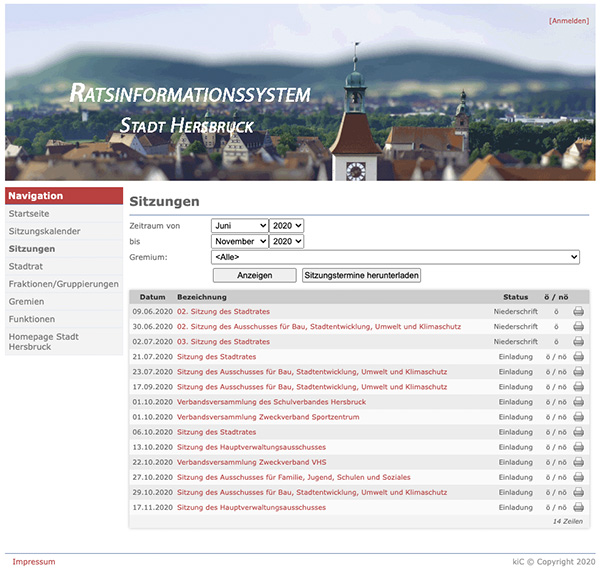Click printer icon for Verbandsversammlung des Schulverbandes row
Screen dimensions: 600x572
(x=578, y=402)
